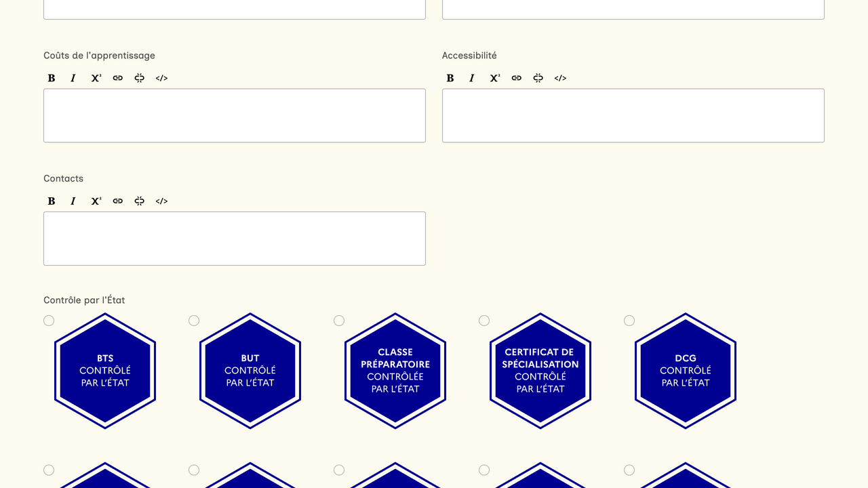Select the BUT contrôlé par l'État radio
Image resolution: width=868 pixels, height=488 pixels.
tap(194, 321)
